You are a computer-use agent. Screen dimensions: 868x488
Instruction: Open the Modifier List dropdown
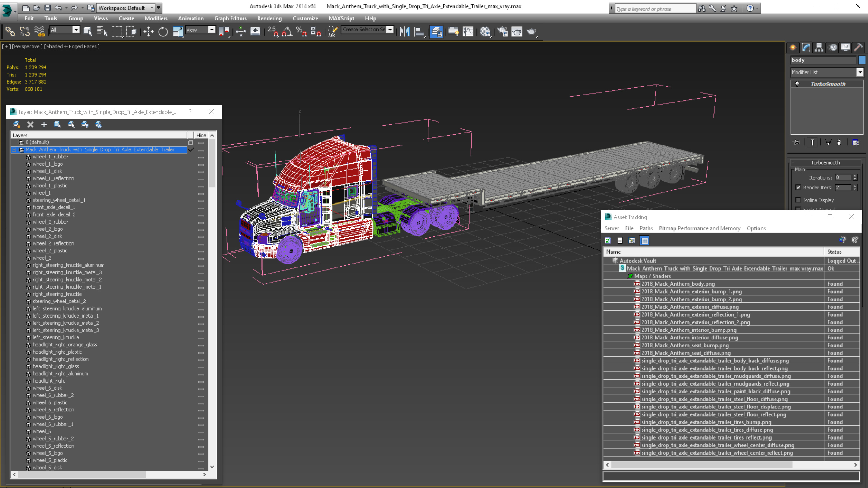pyautogui.click(x=860, y=72)
